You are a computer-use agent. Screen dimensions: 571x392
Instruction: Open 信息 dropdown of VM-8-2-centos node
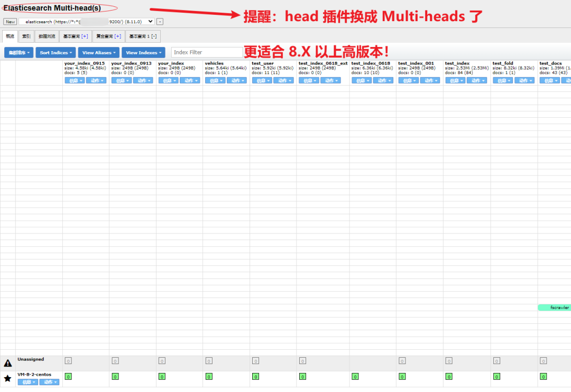pos(28,382)
